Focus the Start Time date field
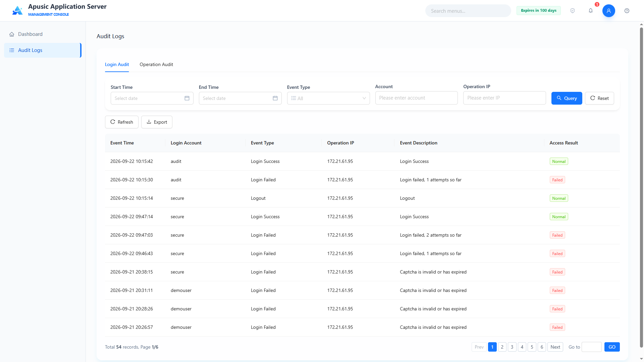644x362 pixels. 152,98
